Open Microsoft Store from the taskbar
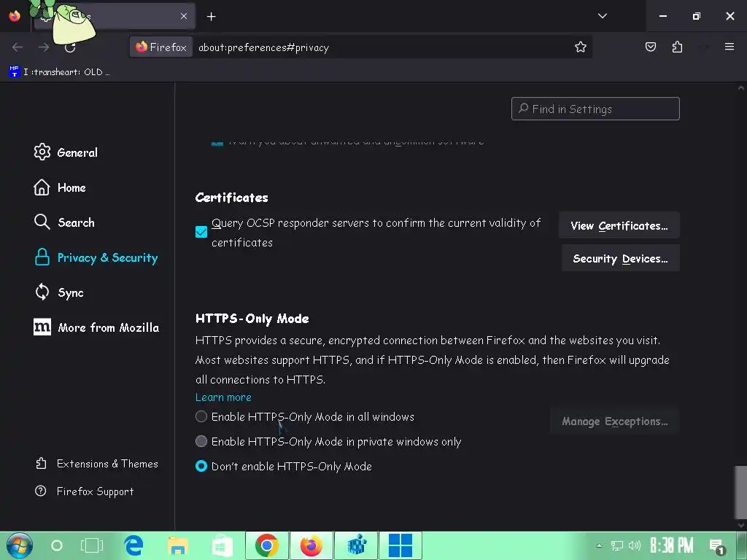747x560 pixels. [x=222, y=545]
